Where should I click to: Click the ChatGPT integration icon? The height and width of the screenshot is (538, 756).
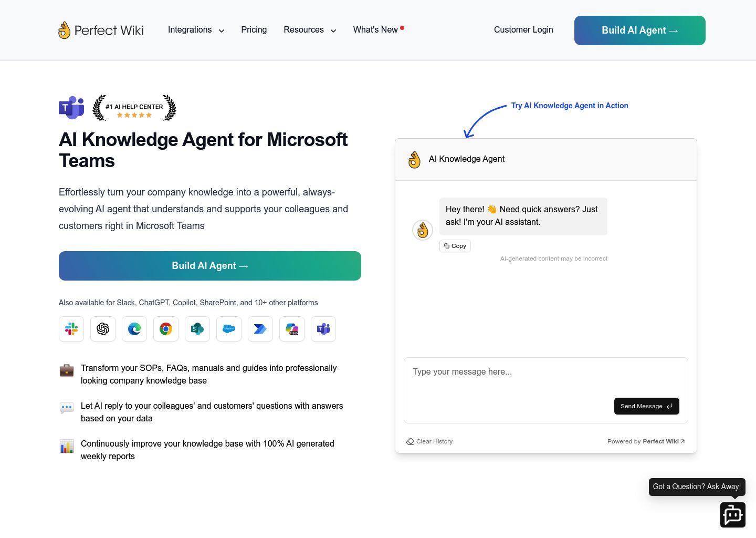[x=102, y=329]
